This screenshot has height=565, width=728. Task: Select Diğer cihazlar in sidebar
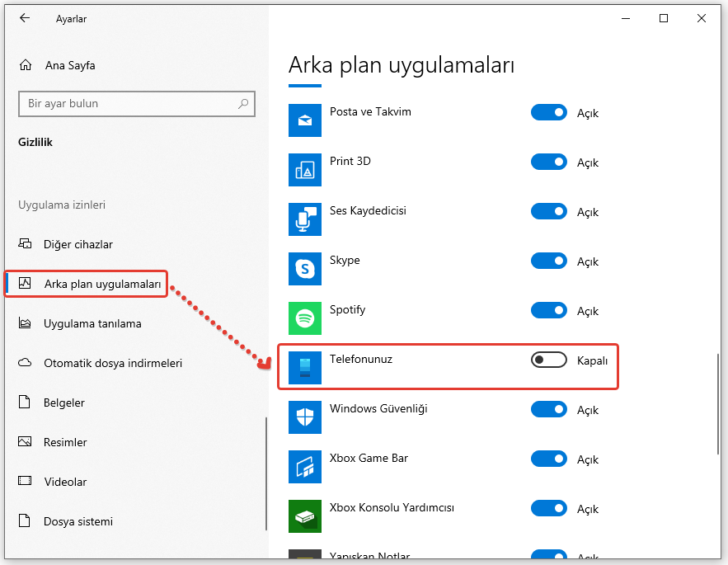(x=77, y=244)
